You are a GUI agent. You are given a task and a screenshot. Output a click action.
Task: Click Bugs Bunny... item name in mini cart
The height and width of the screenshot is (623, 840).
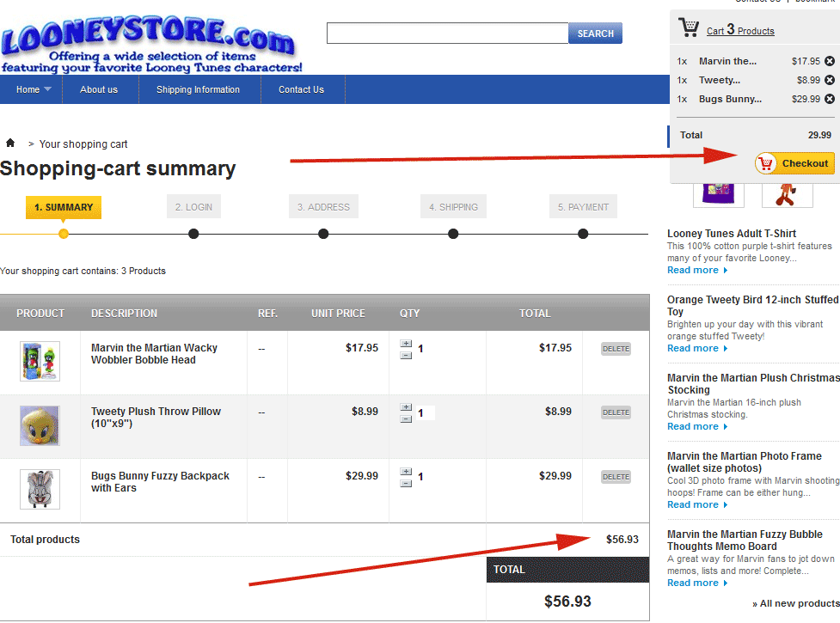[730, 99]
